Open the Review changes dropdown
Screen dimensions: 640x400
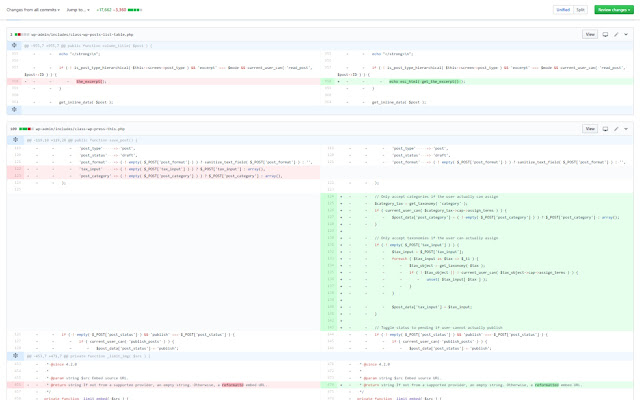pos(613,9)
